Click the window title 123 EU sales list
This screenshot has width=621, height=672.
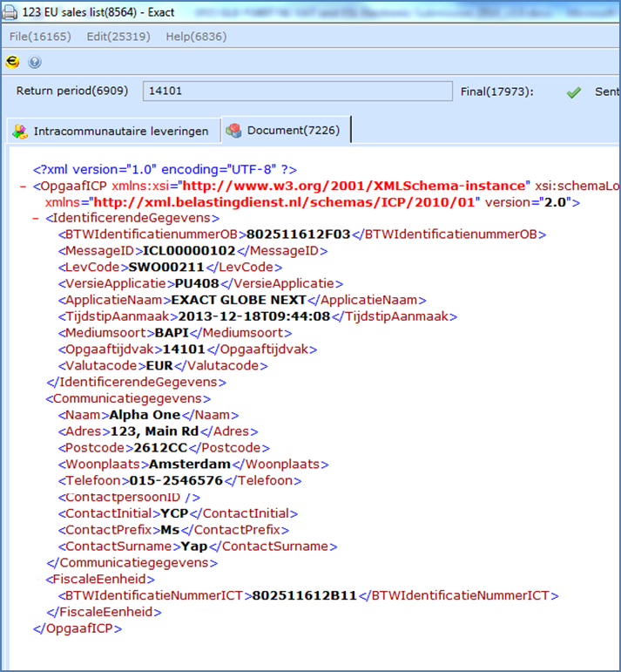pos(98,12)
